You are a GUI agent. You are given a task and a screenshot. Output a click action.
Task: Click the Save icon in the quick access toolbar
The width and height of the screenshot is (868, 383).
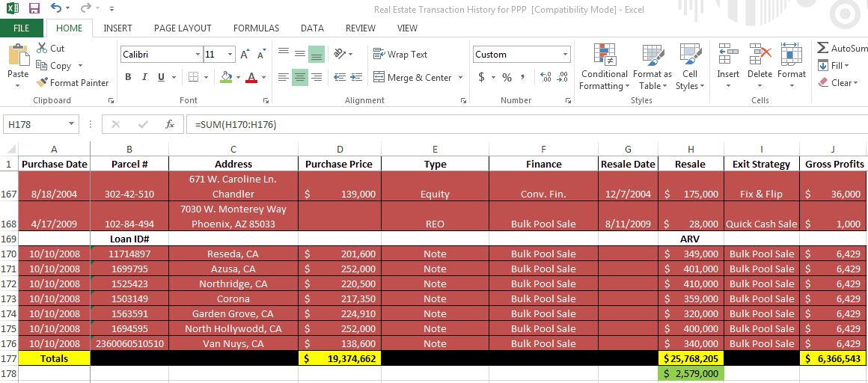coord(34,8)
